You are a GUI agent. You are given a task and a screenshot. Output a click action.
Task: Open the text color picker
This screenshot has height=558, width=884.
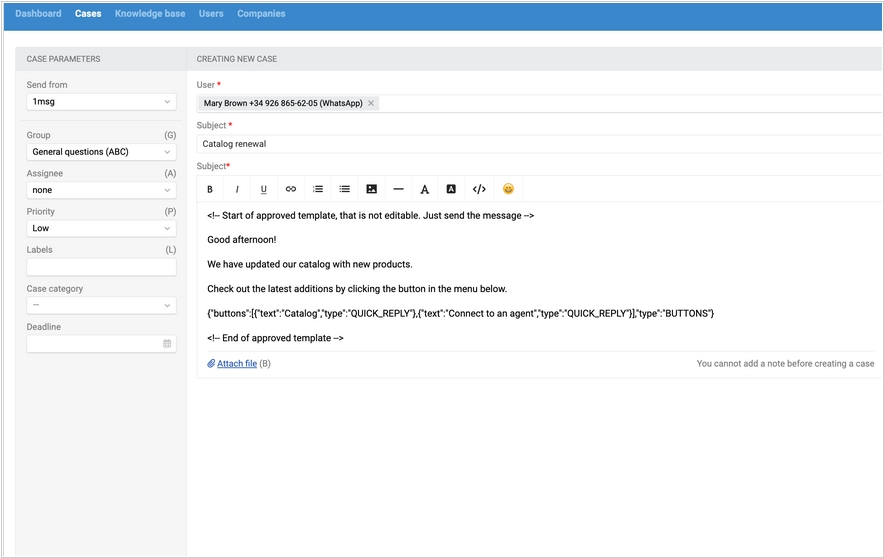425,189
